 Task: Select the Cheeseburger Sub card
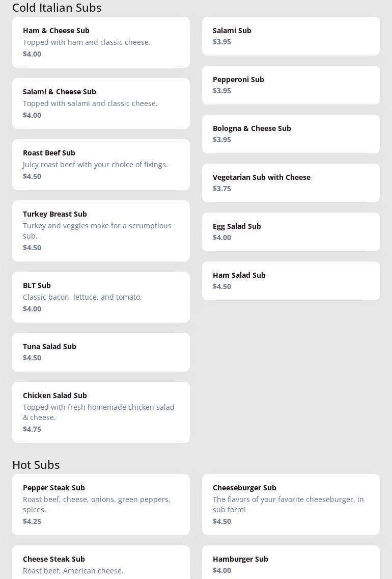click(291, 505)
